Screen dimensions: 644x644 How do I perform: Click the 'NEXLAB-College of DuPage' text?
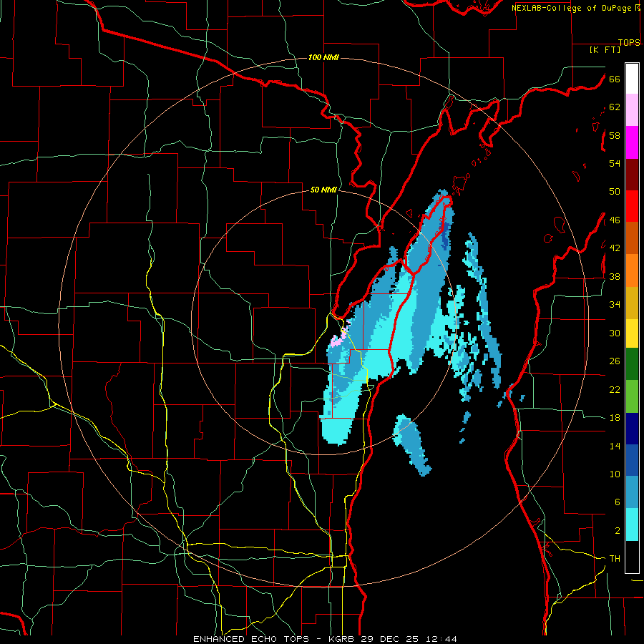click(x=571, y=8)
